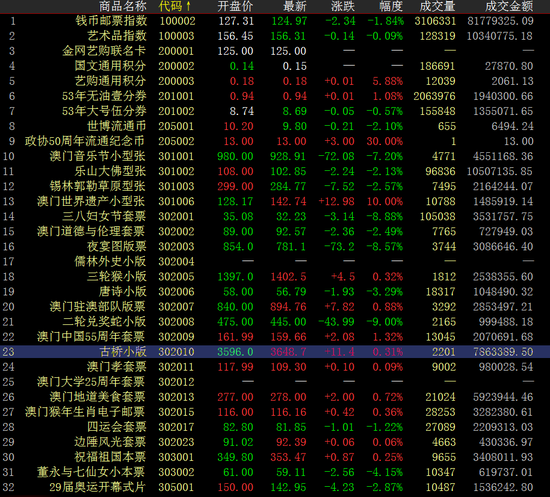This screenshot has width=550, height=497.
Task: Click the change value +12.98
Action: pos(336,202)
